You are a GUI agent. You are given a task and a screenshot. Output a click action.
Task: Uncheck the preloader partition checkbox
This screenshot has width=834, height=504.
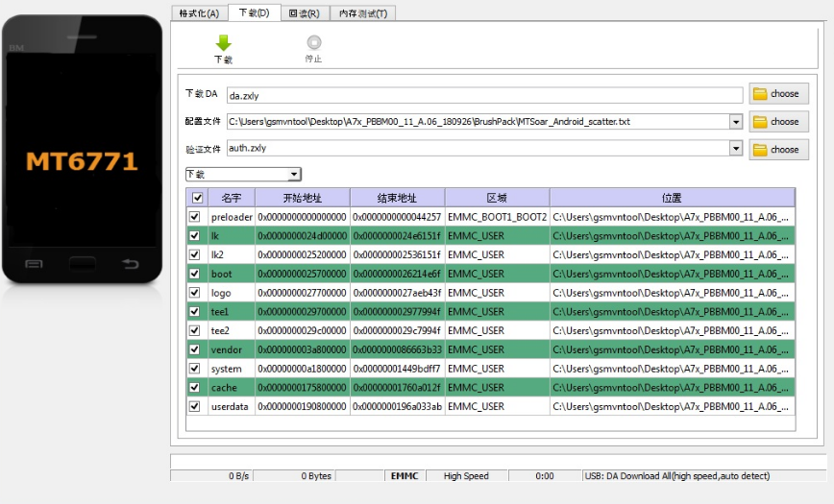pyautogui.click(x=195, y=217)
